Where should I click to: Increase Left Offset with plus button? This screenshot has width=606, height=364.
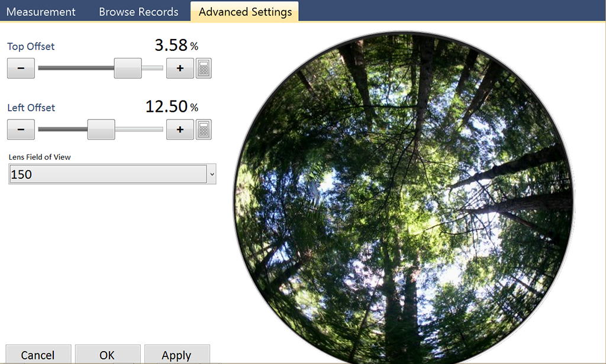(180, 130)
